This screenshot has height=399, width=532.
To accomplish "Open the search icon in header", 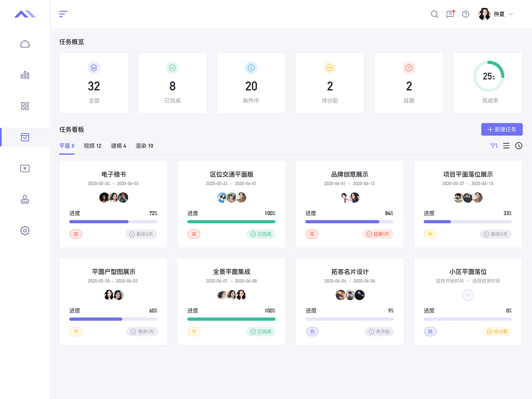I will point(435,14).
